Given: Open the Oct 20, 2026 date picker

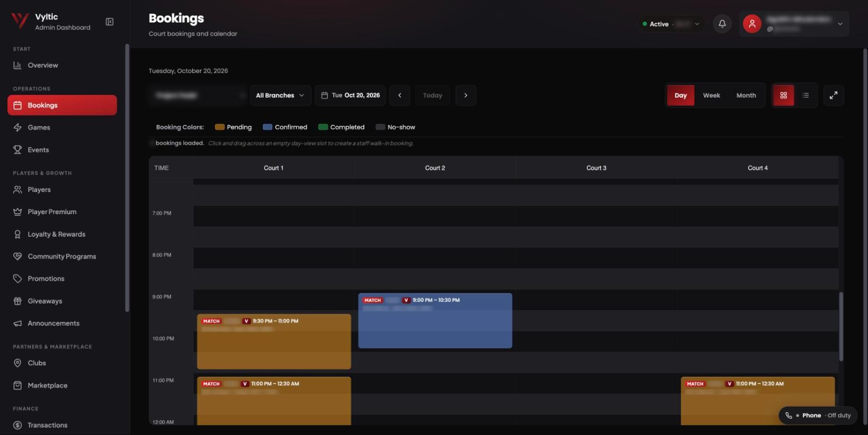Looking at the screenshot, I should point(350,95).
